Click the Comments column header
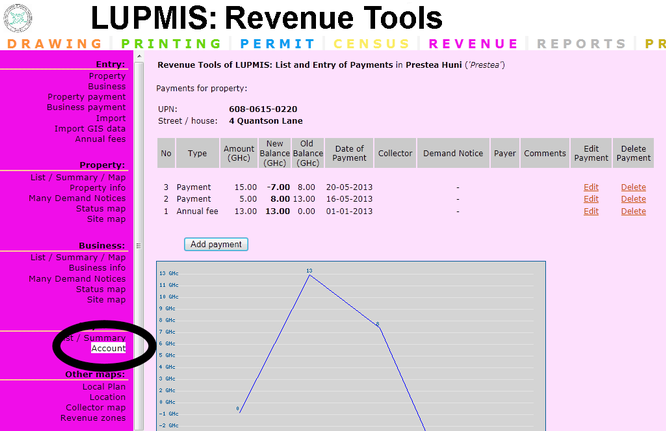The image size is (666, 431). (x=545, y=153)
